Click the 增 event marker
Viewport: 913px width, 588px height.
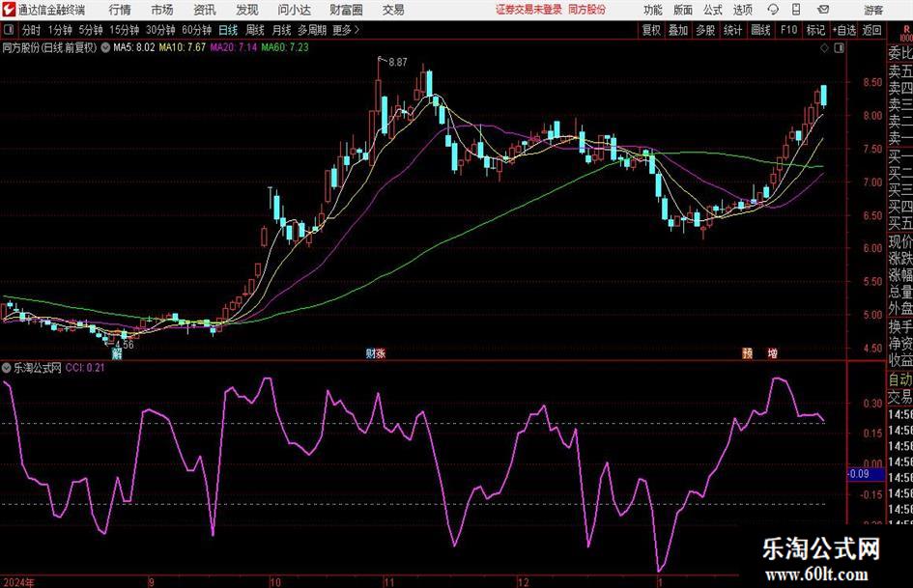coord(773,352)
